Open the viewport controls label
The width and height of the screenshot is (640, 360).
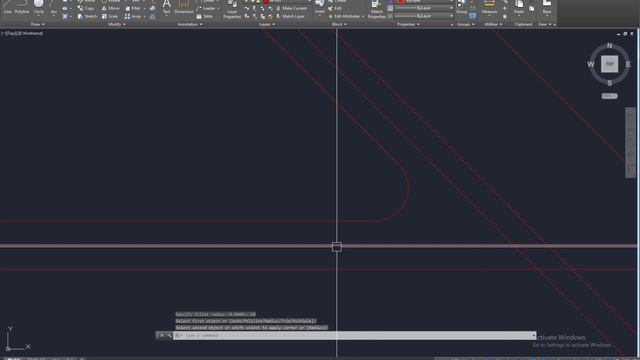(x=22, y=33)
